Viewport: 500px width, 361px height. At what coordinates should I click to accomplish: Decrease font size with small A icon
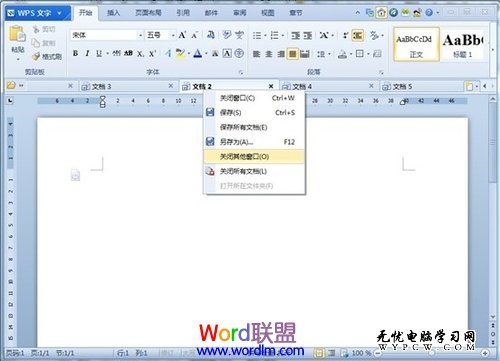[195, 35]
